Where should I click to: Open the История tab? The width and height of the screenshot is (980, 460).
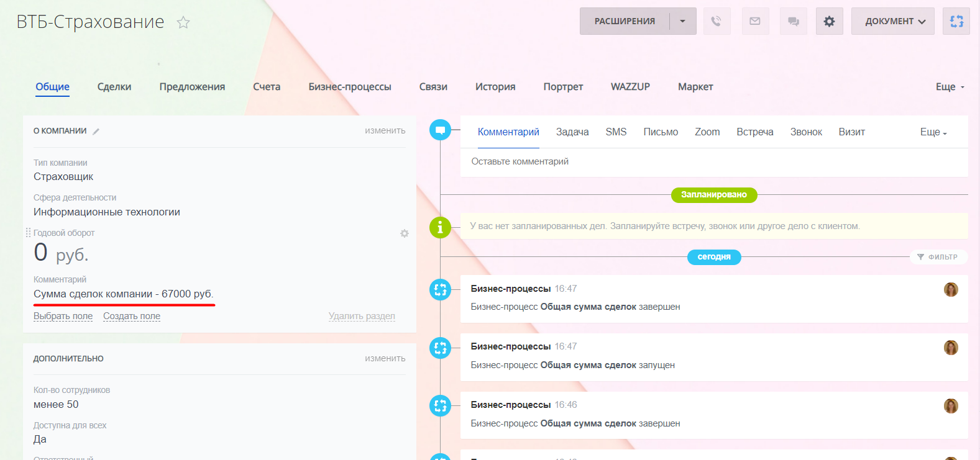click(x=495, y=87)
